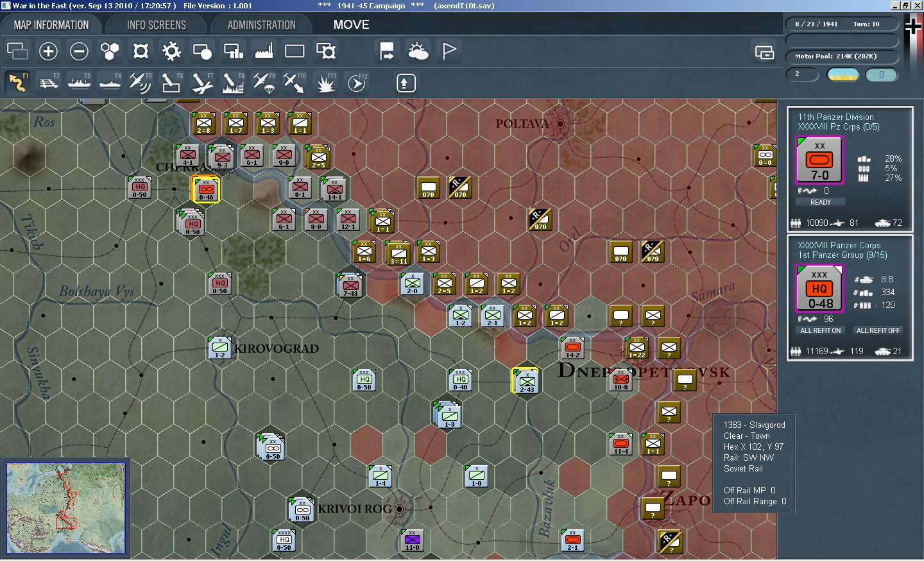The width and height of the screenshot is (924, 562).
Task: Click the 0-48 HQ counter in unit panel
Action: click(819, 289)
